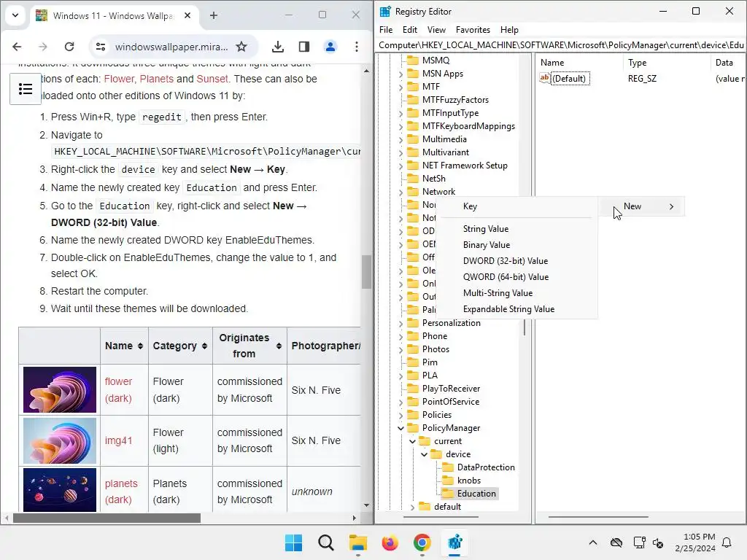Close the Windows 11 Wallpaper tab
This screenshot has height=560, width=747.
pos(187,16)
